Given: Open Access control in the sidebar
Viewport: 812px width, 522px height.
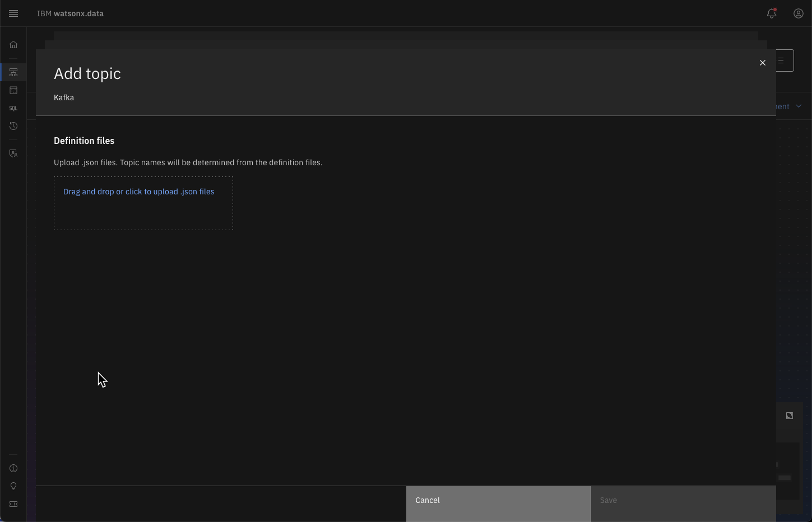Looking at the screenshot, I should click(13, 153).
